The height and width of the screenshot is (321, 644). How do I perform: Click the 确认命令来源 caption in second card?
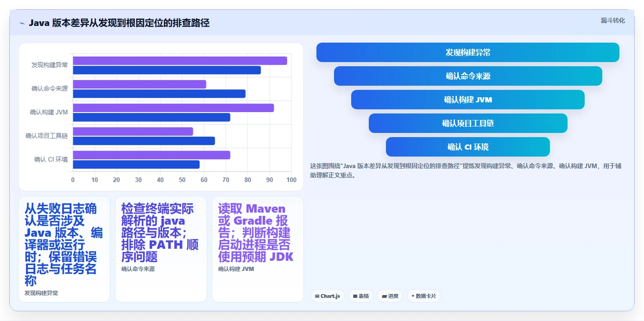[138, 269]
